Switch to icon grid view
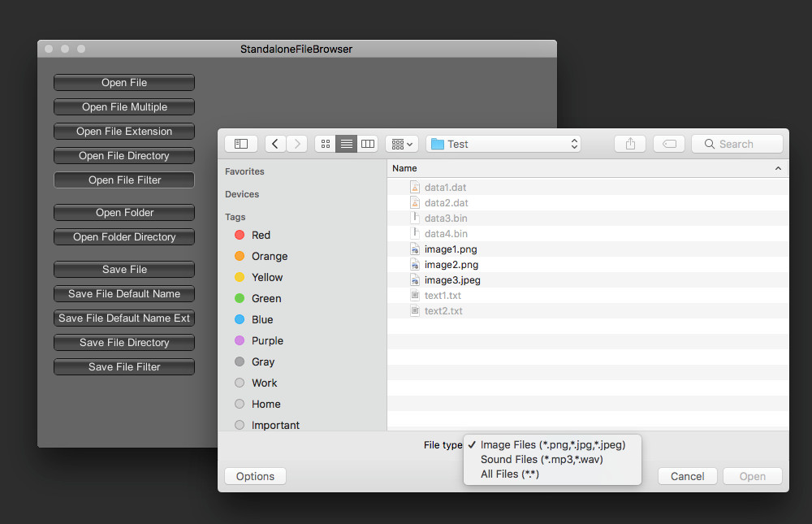The image size is (812, 524). (x=325, y=143)
